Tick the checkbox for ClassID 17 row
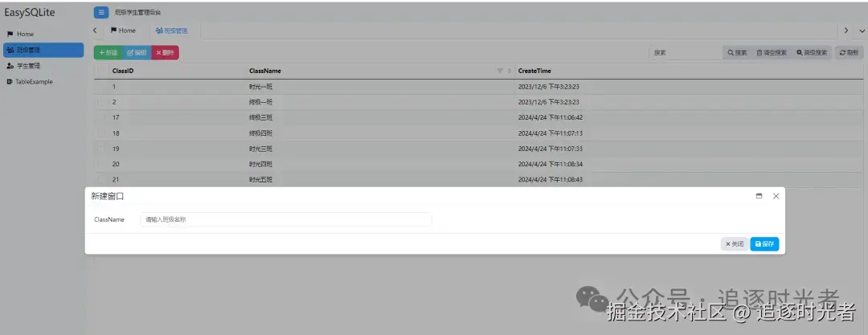Screen dimensions: 868x335 point(100,118)
